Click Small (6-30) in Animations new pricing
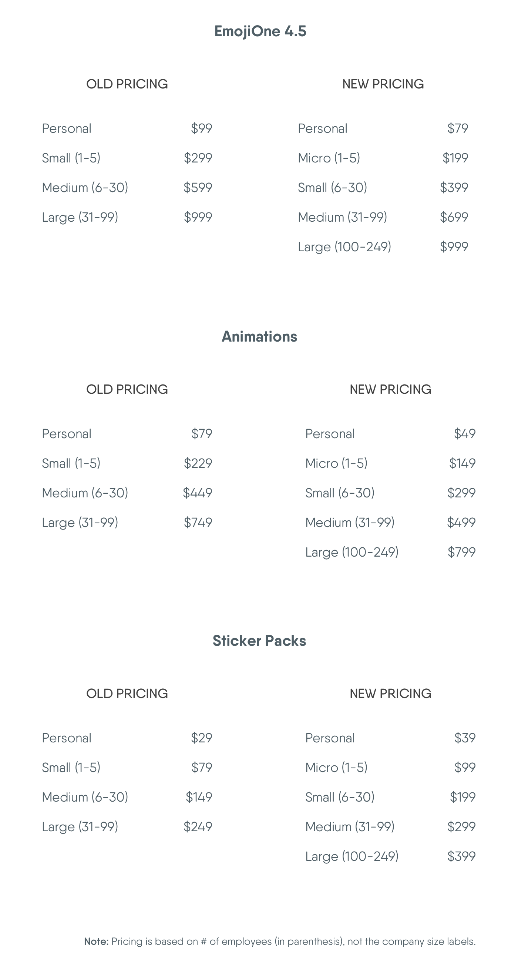 pos(340,493)
